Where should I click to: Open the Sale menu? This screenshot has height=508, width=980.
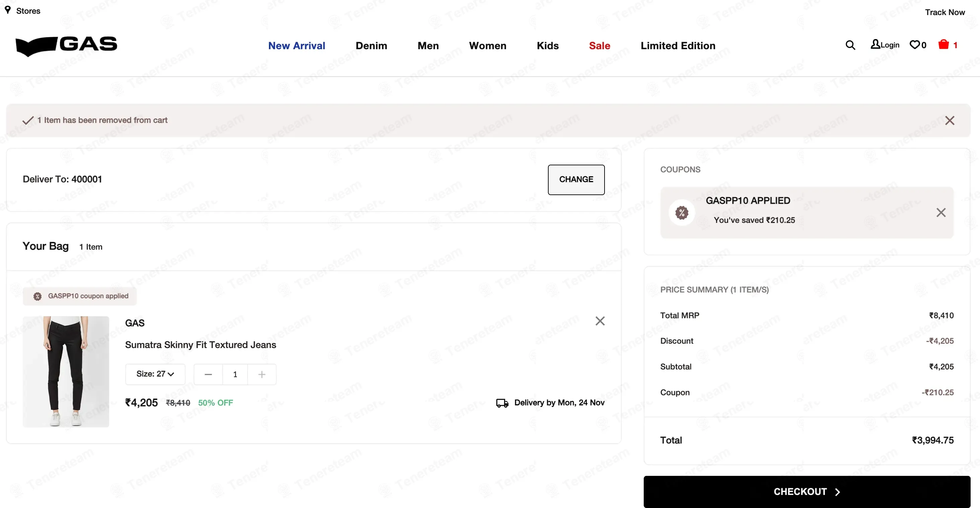(599, 46)
